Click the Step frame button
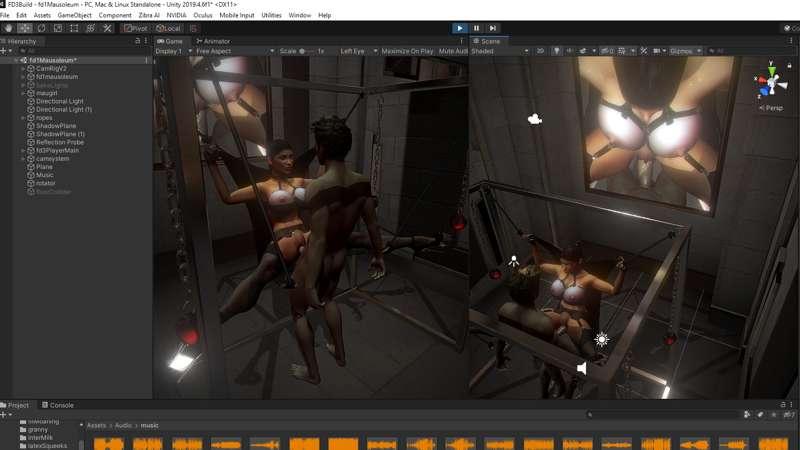Screen dimensions: 800x450 pyautogui.click(x=492, y=28)
